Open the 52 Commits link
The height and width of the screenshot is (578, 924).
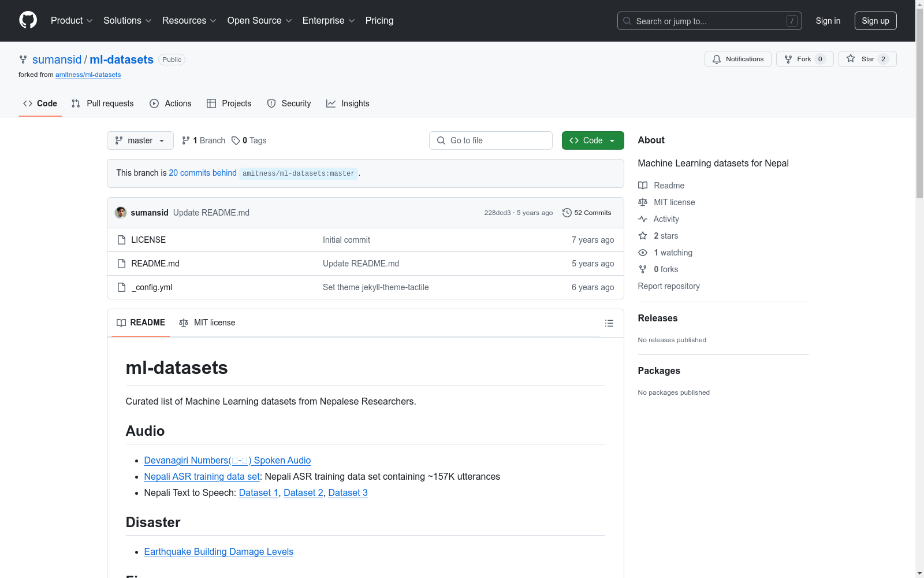tap(587, 213)
